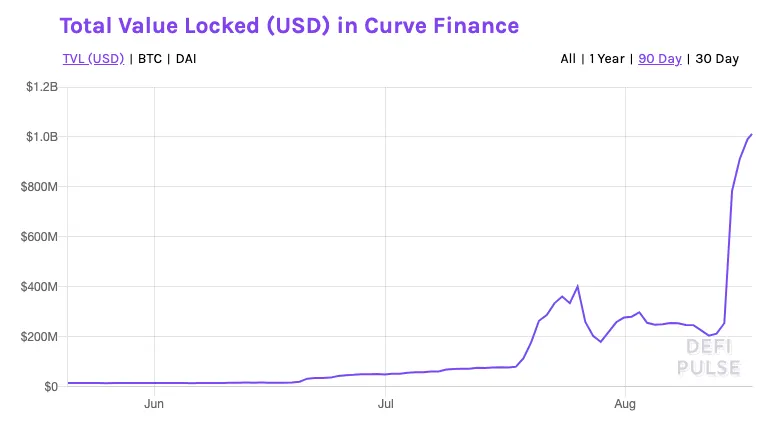Click the $1.2B y-axis label
Viewport: 781px width, 429px height.
click(x=41, y=87)
